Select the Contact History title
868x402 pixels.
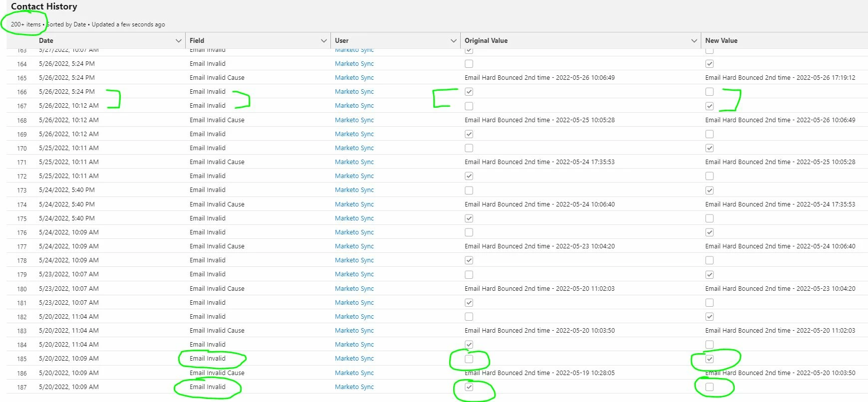click(x=44, y=6)
